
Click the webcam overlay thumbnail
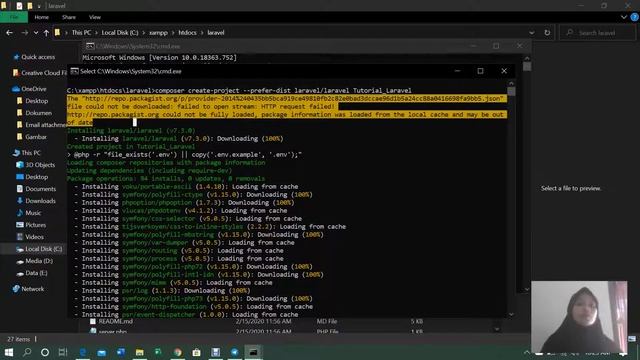pyautogui.click(x=579, y=317)
